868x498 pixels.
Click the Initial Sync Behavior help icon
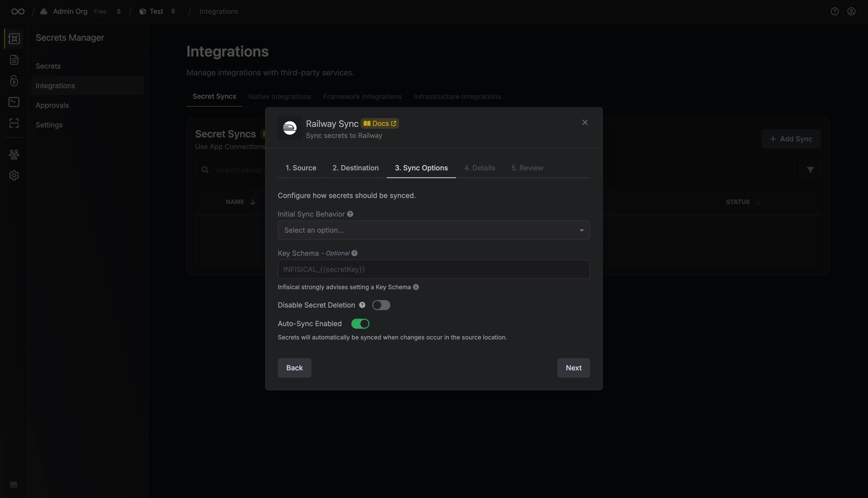click(350, 214)
